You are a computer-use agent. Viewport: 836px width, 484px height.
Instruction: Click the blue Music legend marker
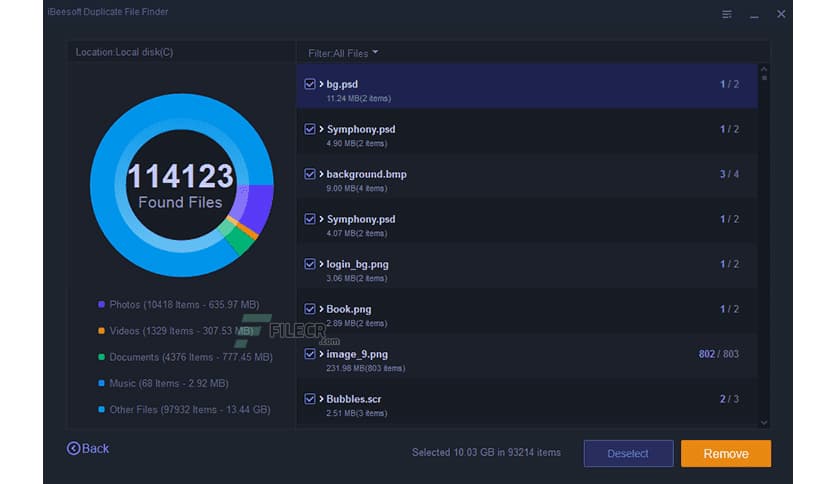tap(102, 383)
